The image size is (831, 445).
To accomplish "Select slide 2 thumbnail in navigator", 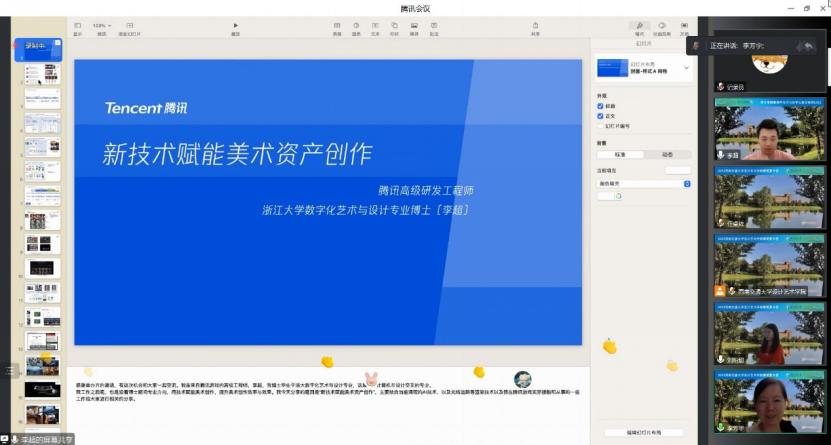I will (42, 74).
